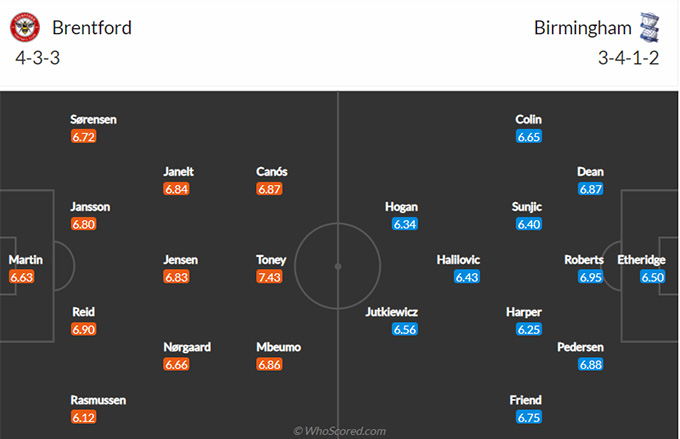This screenshot has height=439, width=680.
Task: Click Pedersen's 6.88 rating badge
Action: (x=591, y=364)
